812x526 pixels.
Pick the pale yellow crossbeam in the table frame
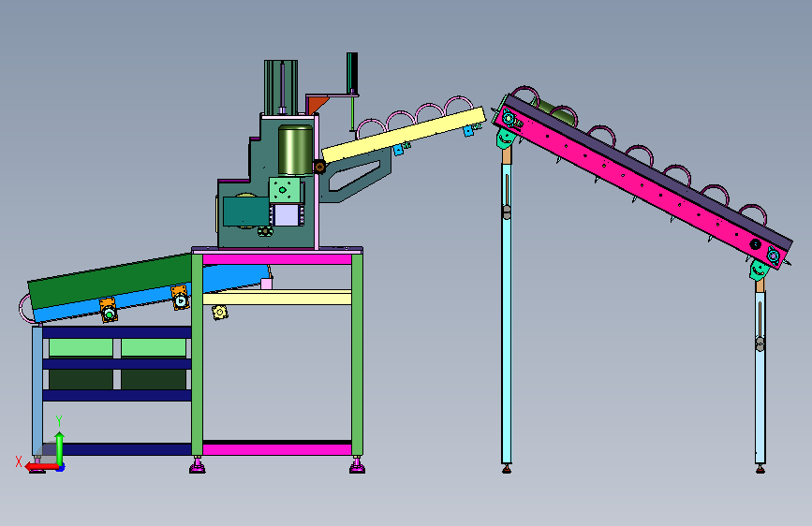tap(277, 298)
